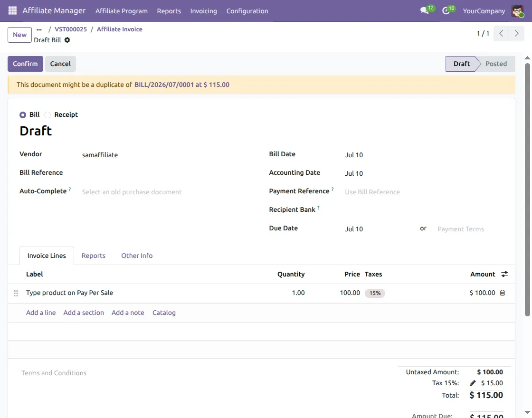
Task: Click the Affiliate Manager app title
Action: (54, 11)
